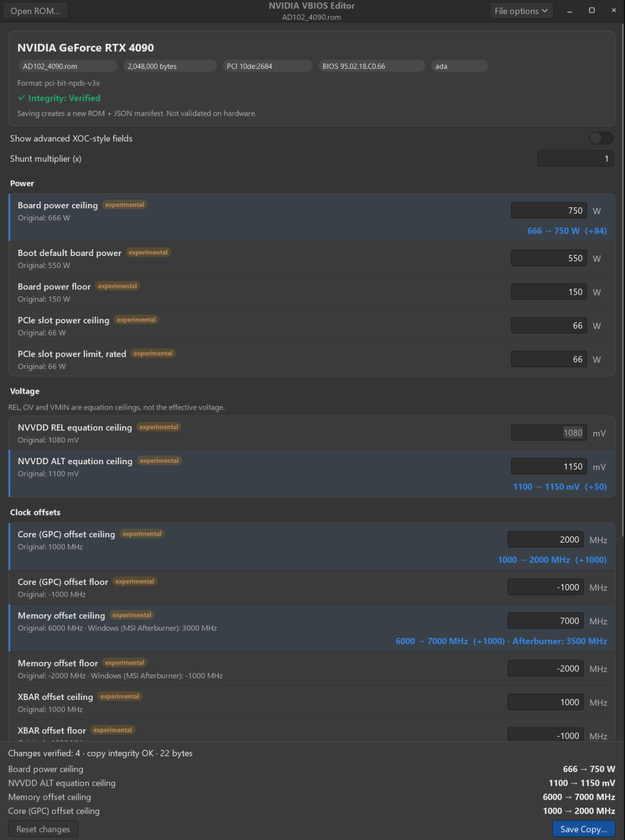This screenshot has width=625, height=840.
Task: Click the Clock offsets section heading
Action: (35, 512)
